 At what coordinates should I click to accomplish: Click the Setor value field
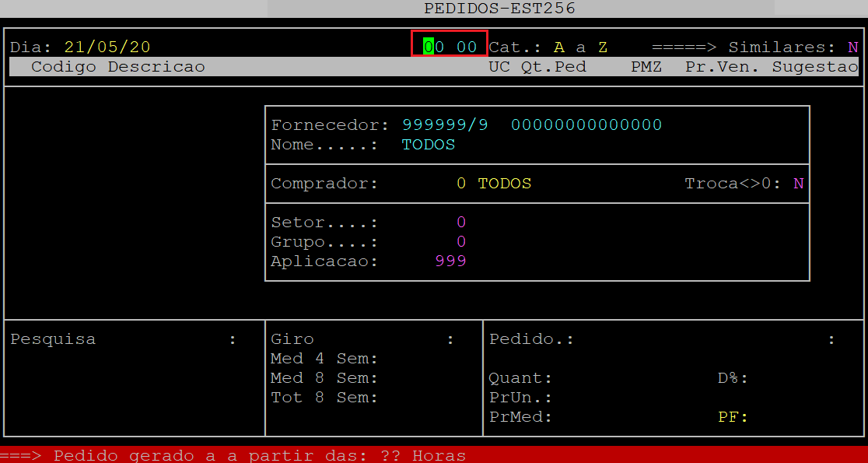pyautogui.click(x=461, y=223)
